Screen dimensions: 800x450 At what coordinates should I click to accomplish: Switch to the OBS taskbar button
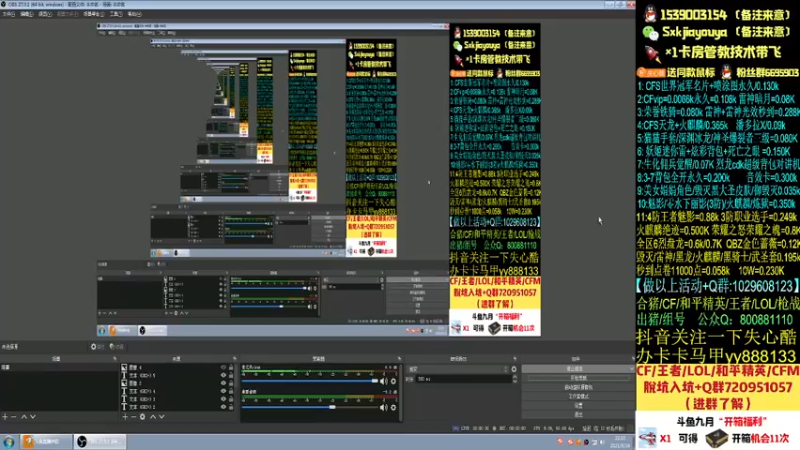(100, 442)
